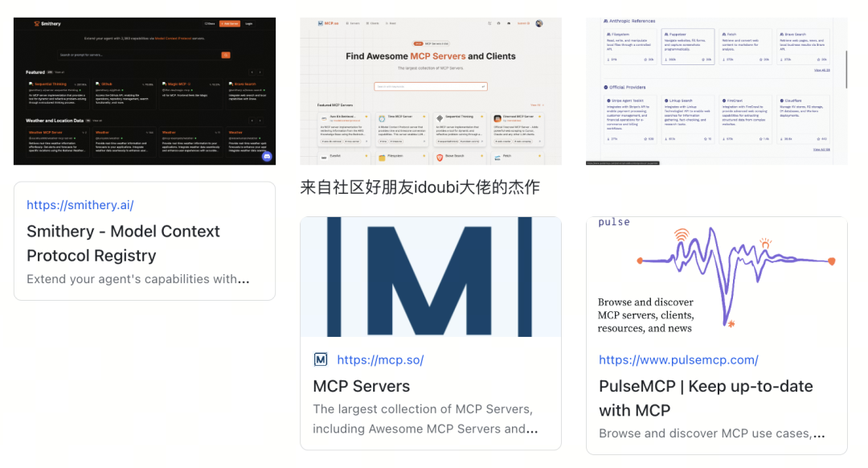This screenshot has height=468, width=868.
Task: Open the https://mcp.so/ link
Action: click(380, 359)
